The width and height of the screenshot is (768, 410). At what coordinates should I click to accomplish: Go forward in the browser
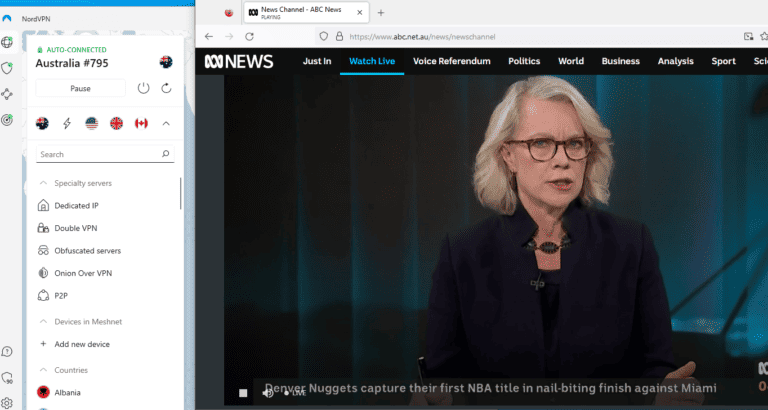click(229, 37)
